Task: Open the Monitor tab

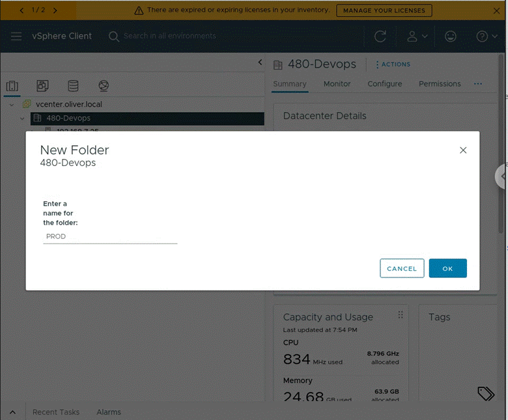Action: (x=337, y=84)
